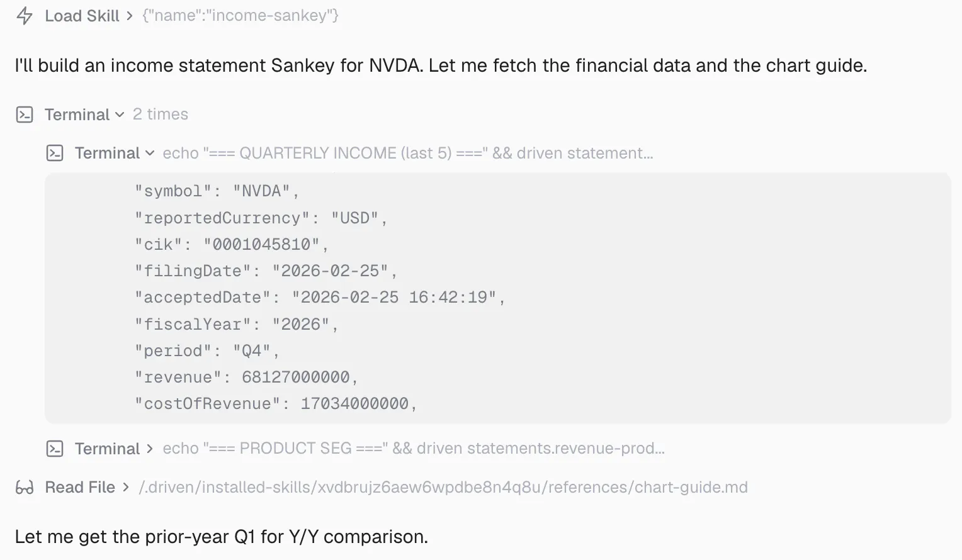Screen dimensions: 962x560
Task: Click the costOfRevenue line in output
Action: tap(276, 404)
